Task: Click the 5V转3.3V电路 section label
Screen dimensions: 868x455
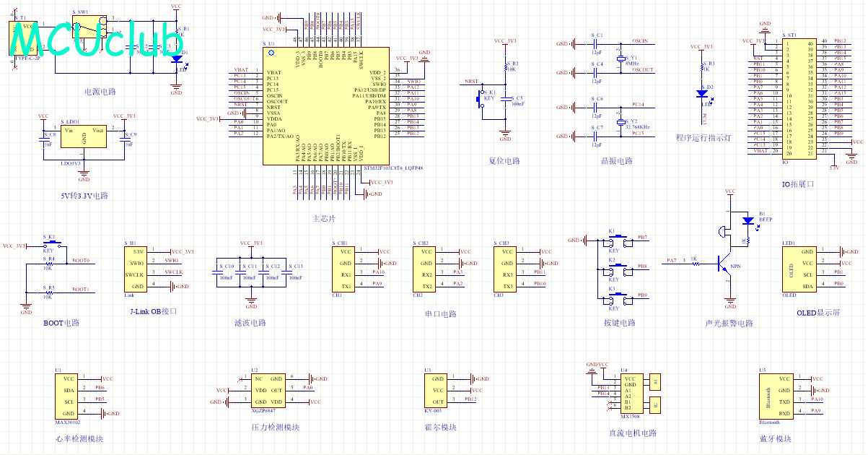Action: coord(84,195)
